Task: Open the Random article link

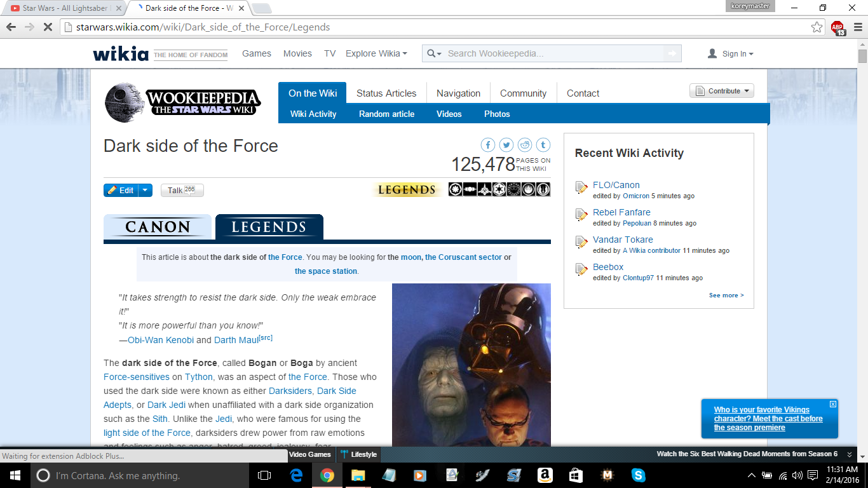Action: click(x=386, y=114)
